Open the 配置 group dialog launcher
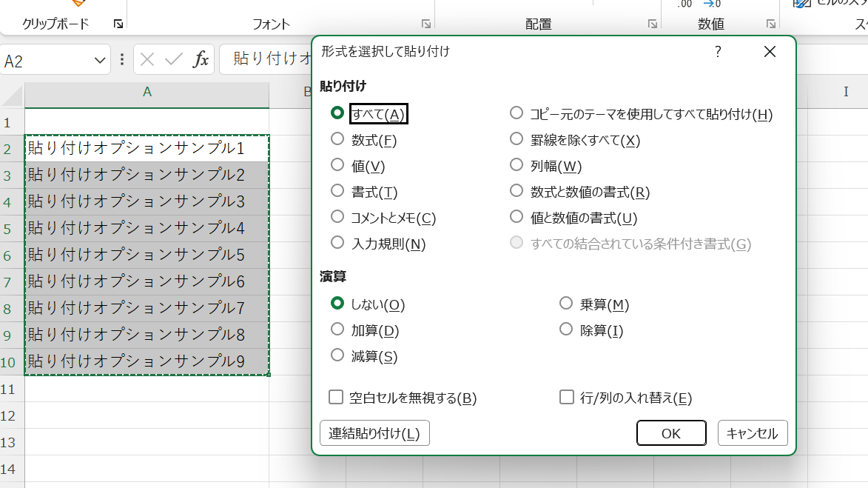 (652, 24)
